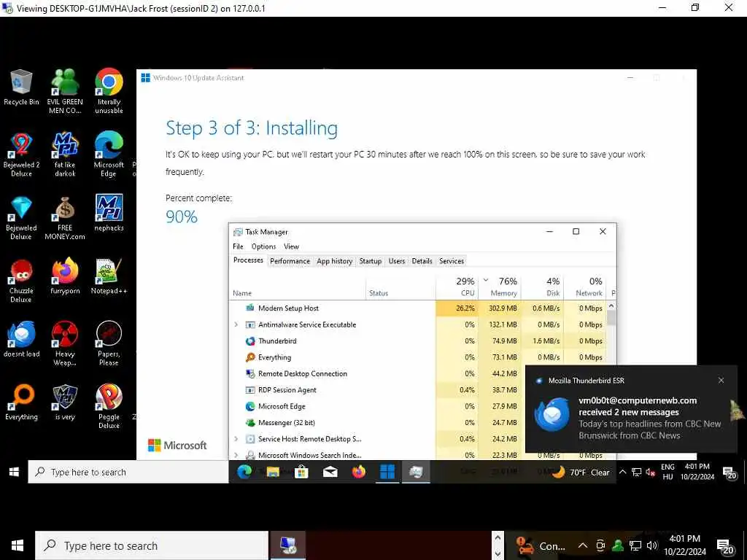The width and height of the screenshot is (747, 560).
Task: Select the Papers, Please desktop icon
Action: point(109,343)
